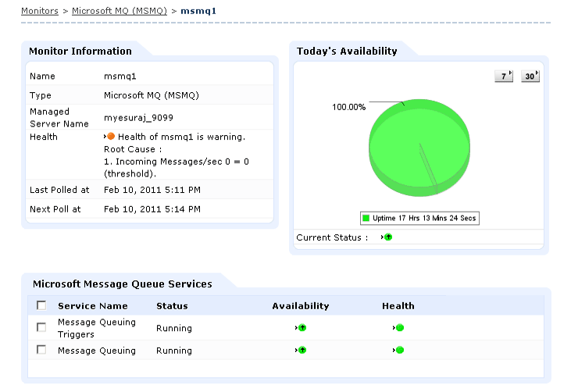Show last 30 days availability report
571x392 pixels.
point(530,76)
